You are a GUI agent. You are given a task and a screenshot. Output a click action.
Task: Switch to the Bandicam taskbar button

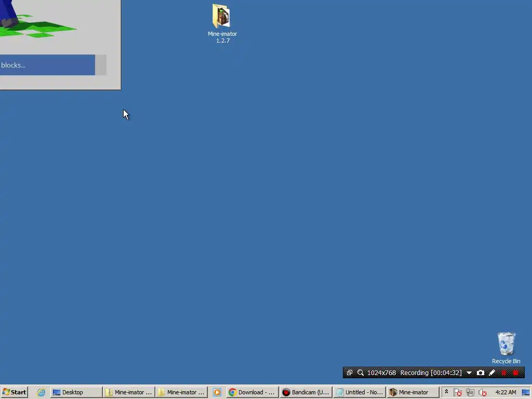305,392
